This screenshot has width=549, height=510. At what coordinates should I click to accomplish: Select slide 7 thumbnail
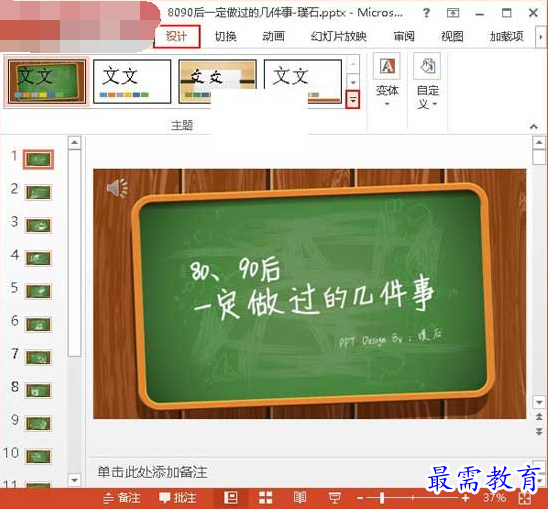tap(39, 358)
